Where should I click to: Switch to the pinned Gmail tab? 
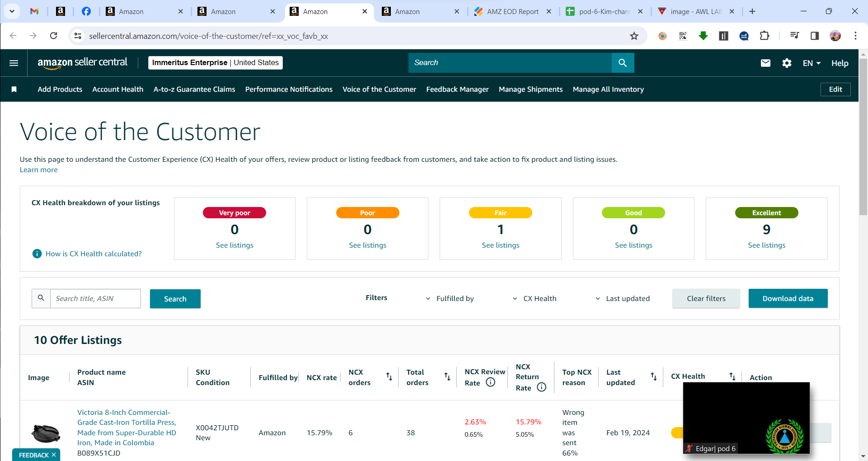(34, 12)
